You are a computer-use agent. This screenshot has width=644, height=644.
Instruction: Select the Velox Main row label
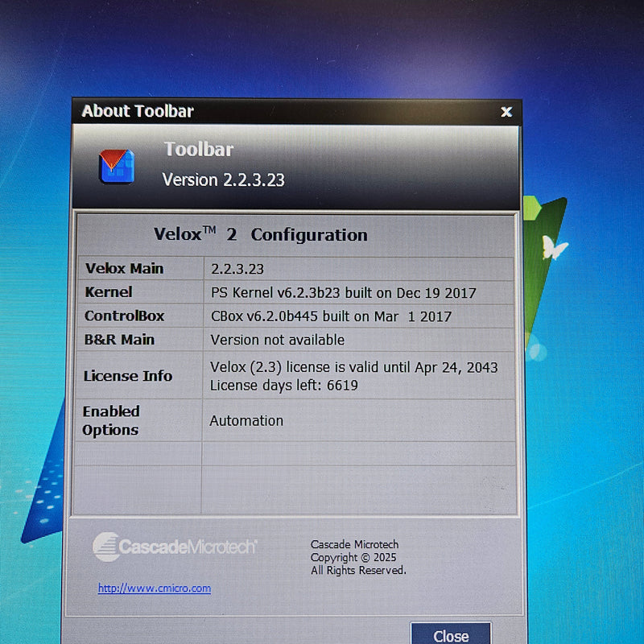(125, 269)
